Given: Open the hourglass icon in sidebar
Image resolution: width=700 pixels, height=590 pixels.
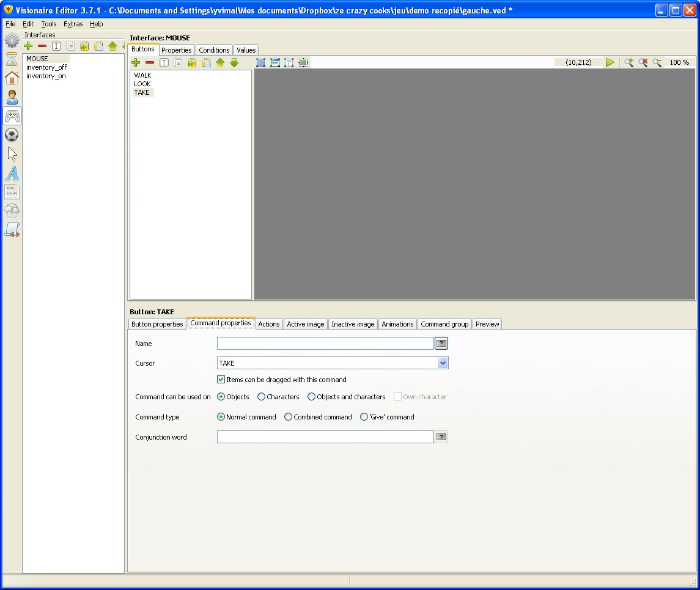Looking at the screenshot, I should pyautogui.click(x=12, y=59).
